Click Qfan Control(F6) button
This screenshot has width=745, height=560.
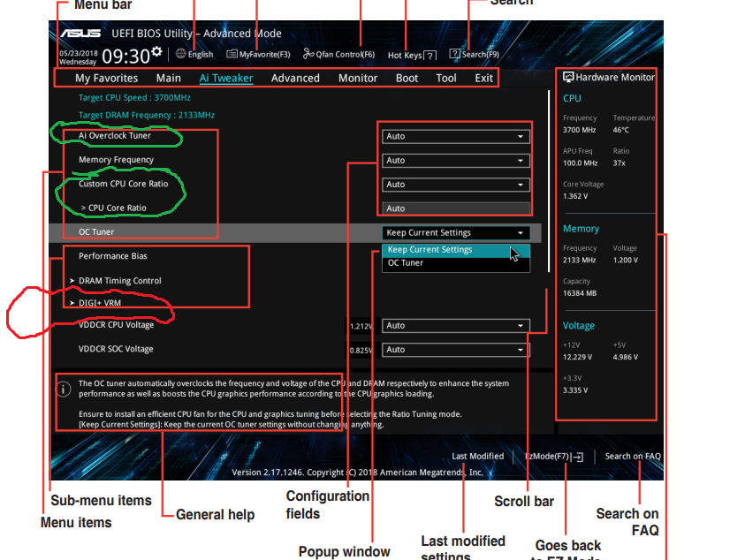338,54
